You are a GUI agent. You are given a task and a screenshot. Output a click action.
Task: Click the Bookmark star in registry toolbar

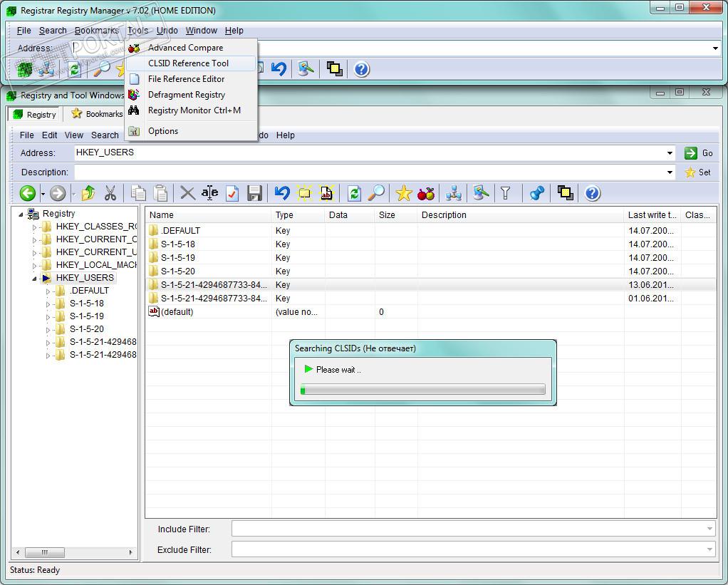click(x=403, y=193)
